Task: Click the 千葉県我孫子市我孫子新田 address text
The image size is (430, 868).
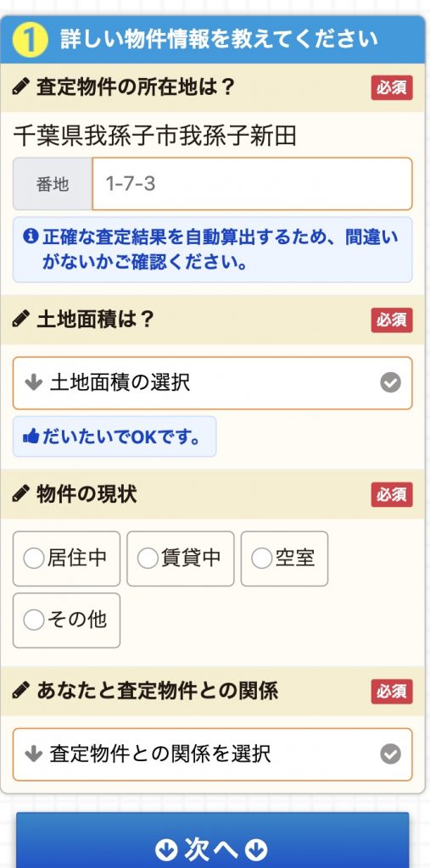Action: point(155,136)
